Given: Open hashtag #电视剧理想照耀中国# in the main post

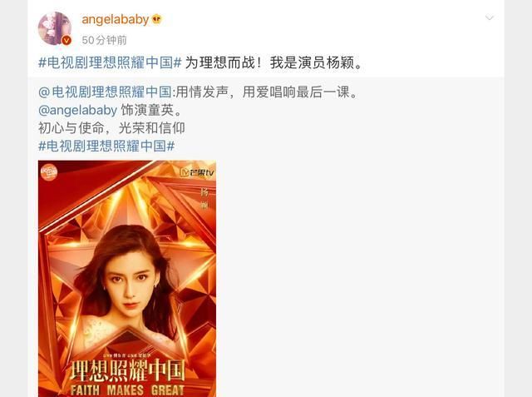Looking at the screenshot, I should [110, 62].
